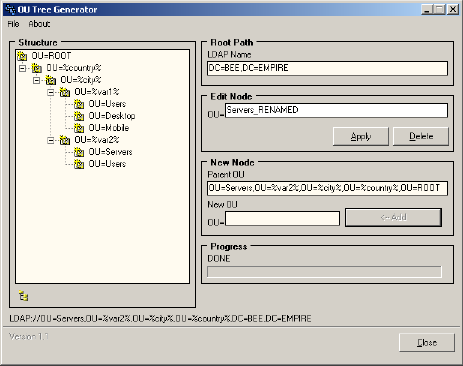Click the OU=%var2% folder icon
Image resolution: width=463 pixels, height=366 pixels.
(x=64, y=140)
